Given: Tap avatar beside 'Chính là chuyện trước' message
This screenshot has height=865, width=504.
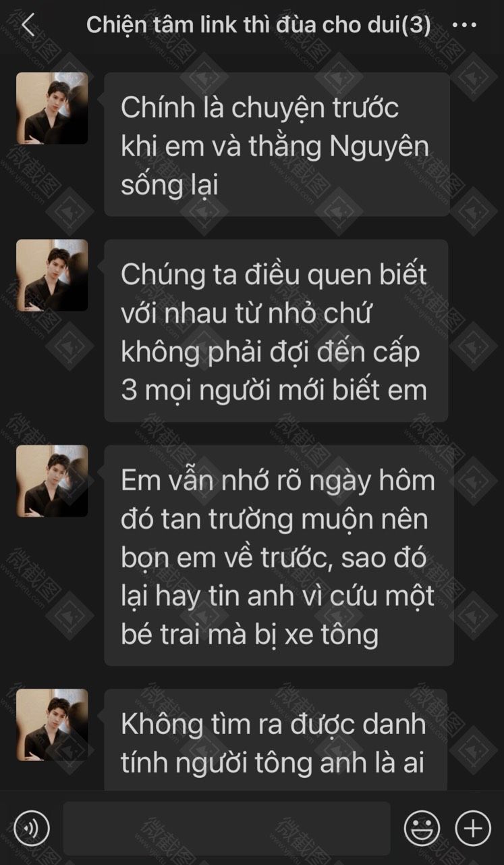Looking at the screenshot, I should click(52, 108).
